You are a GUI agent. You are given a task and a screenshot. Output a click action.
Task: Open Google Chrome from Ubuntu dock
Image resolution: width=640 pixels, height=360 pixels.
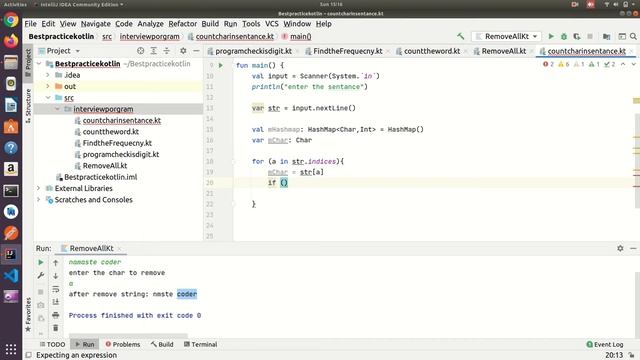[11, 20]
